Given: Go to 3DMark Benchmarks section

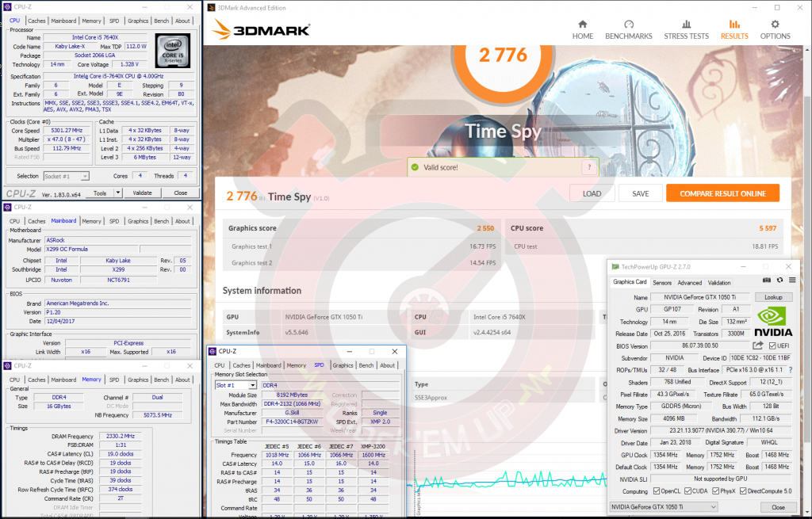Looking at the screenshot, I should point(628,29).
